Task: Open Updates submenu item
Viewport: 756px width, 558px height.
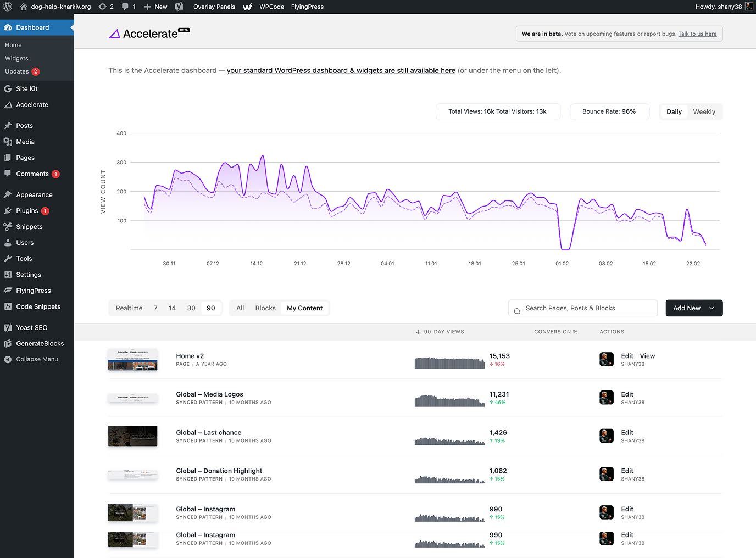Action: pyautogui.click(x=22, y=71)
